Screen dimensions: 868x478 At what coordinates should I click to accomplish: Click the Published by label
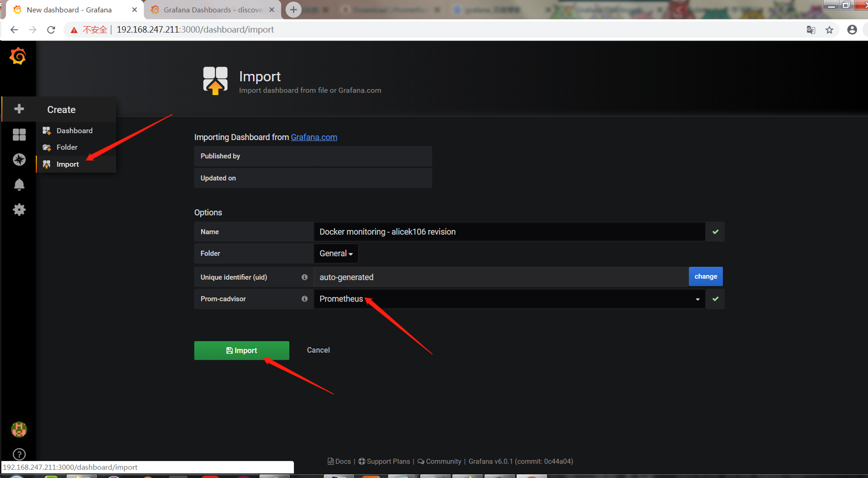[x=220, y=156]
